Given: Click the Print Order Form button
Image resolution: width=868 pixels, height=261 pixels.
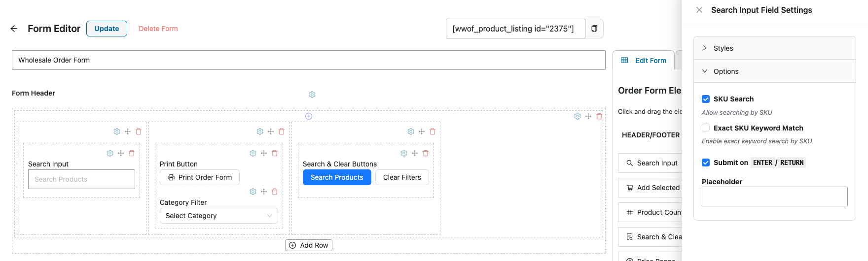Looking at the screenshot, I should point(200,177).
